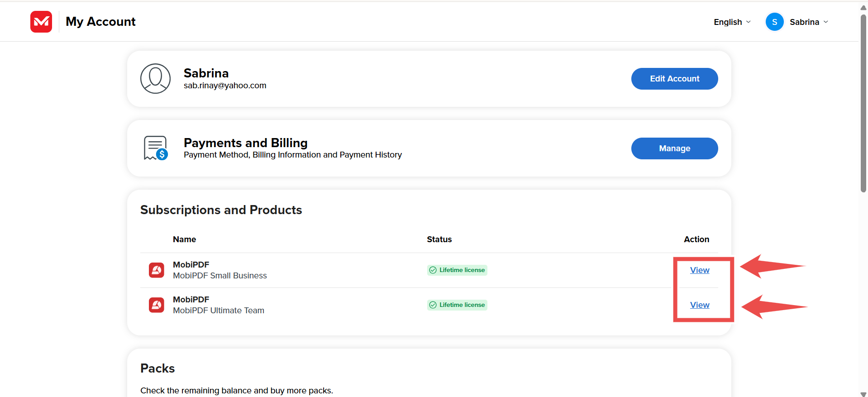Click the My Account page title

pyautogui.click(x=100, y=22)
